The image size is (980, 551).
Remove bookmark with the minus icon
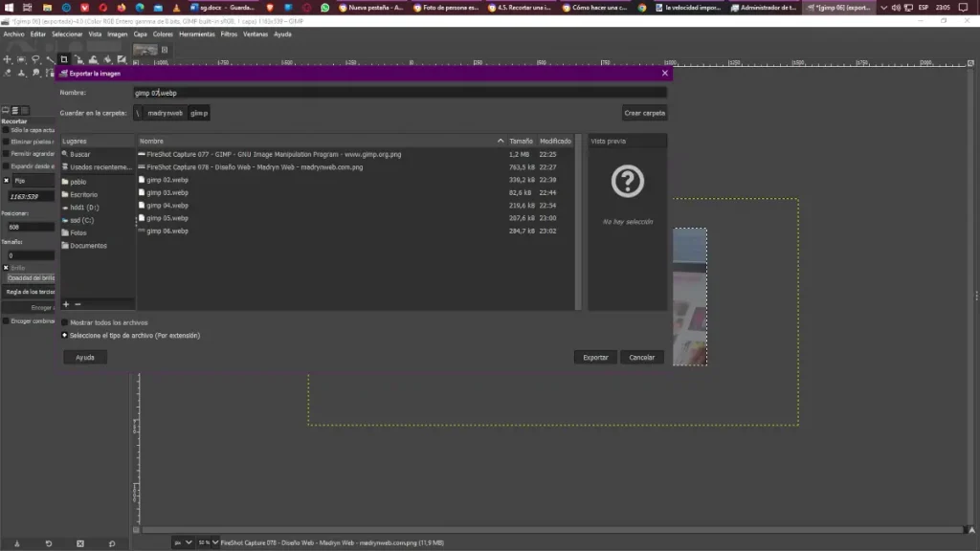78,303
